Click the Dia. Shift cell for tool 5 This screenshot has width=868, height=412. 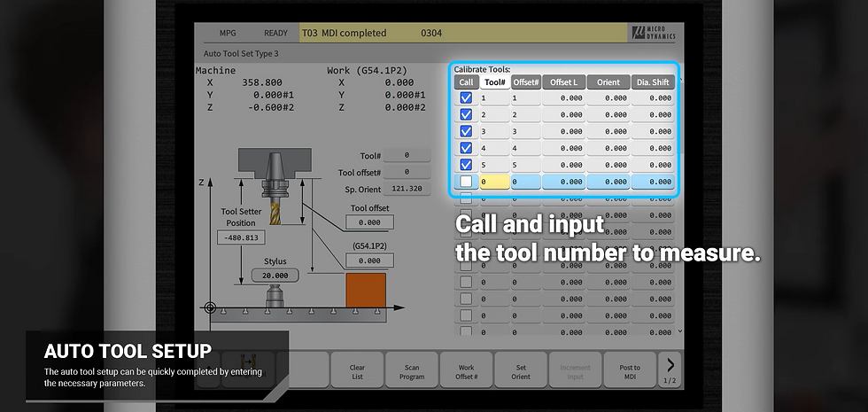coord(654,165)
